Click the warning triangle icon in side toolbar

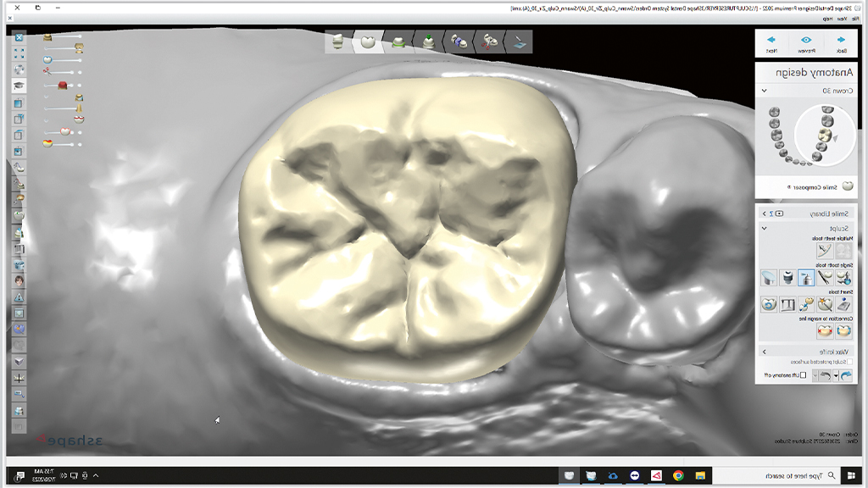19,297
